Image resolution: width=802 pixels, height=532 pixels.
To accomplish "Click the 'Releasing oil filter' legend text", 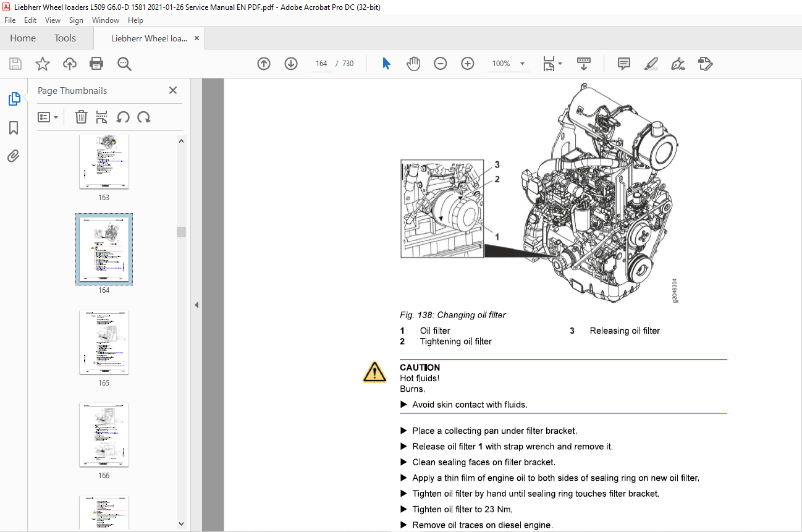I will pyautogui.click(x=625, y=331).
